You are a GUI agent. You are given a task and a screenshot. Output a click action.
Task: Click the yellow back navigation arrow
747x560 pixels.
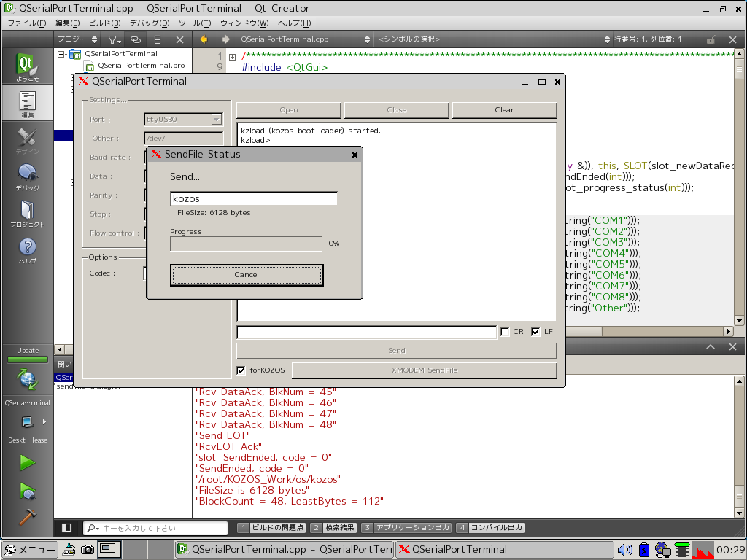[204, 39]
